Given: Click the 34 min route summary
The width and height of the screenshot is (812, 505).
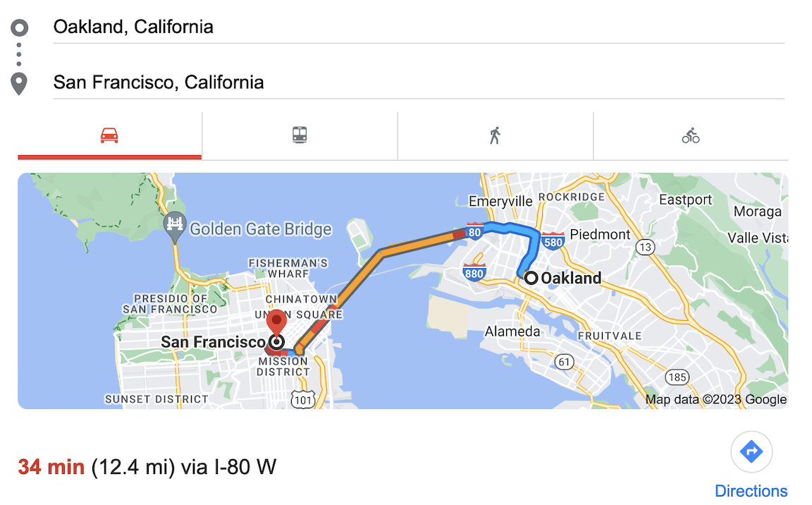Looking at the screenshot, I should coord(51,467).
